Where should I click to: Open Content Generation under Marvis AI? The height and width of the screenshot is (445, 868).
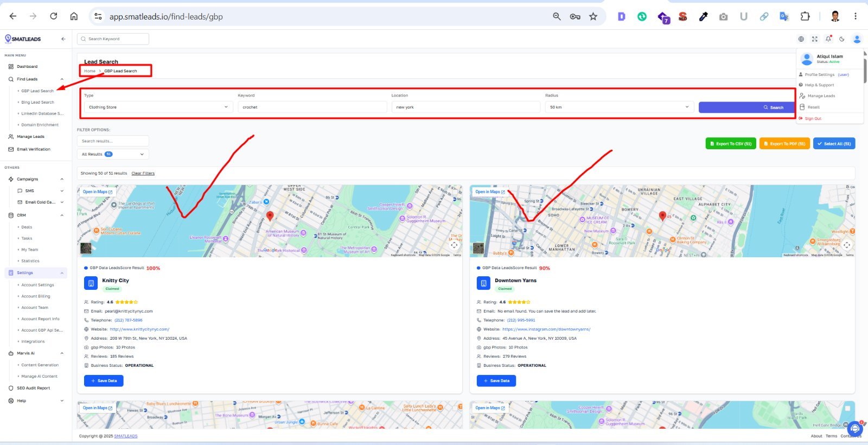40,365
